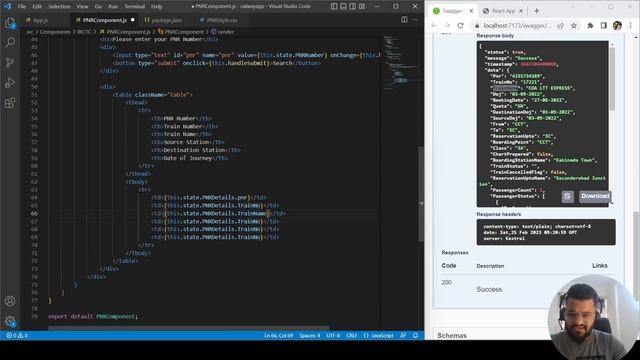The height and width of the screenshot is (360, 640).
Task: Select the Swagger browser tab
Action: tap(453, 11)
